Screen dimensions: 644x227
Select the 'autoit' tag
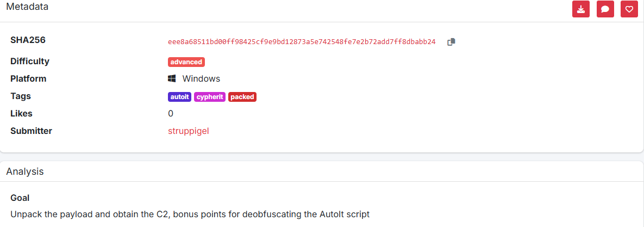click(x=179, y=97)
